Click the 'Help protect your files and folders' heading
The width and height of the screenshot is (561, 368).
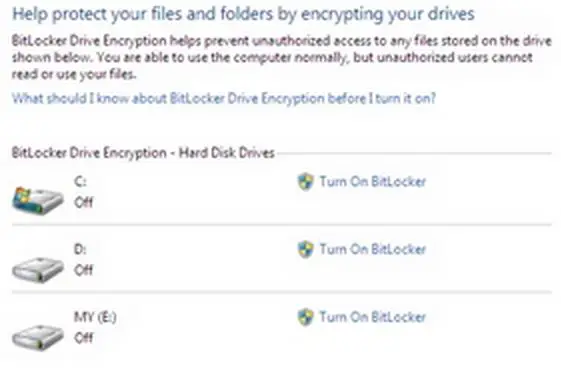[243, 14]
